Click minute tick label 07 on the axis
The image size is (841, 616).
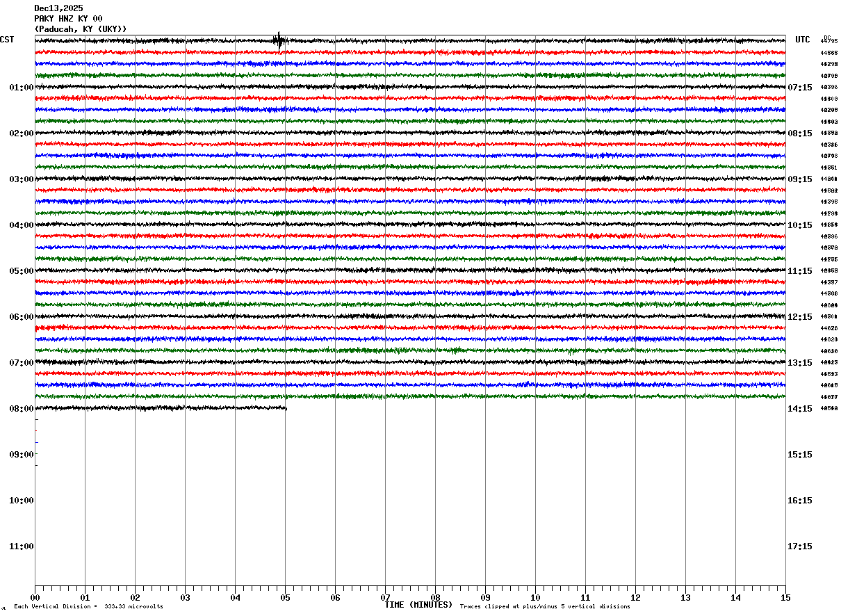click(x=385, y=598)
